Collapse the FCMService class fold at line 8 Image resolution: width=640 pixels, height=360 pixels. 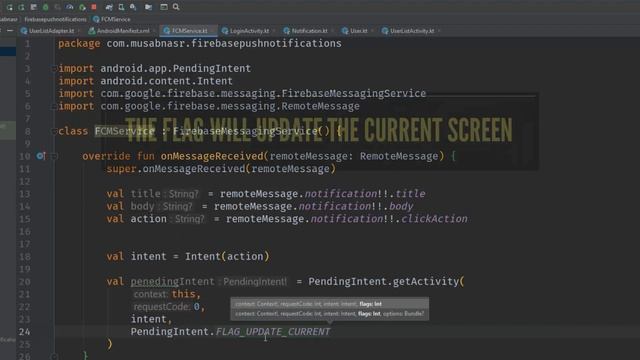coord(54,131)
